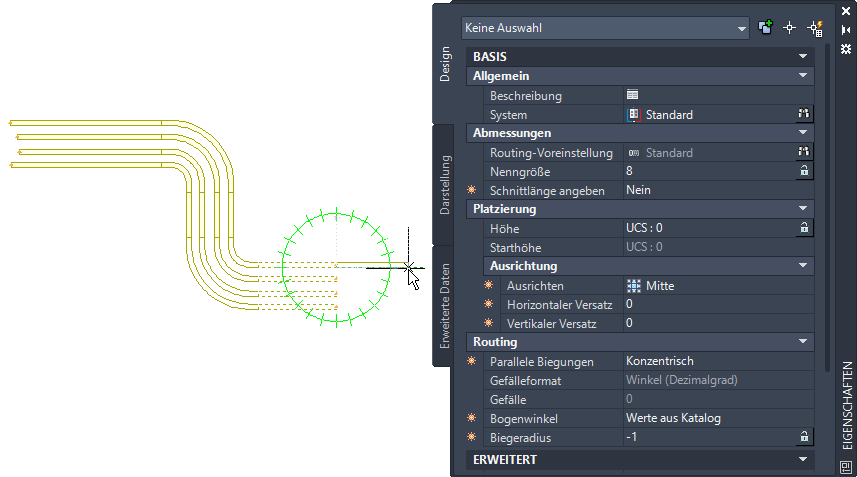Click the Mitte justification icon
The height and width of the screenshot is (477, 857).
pyautogui.click(x=633, y=286)
